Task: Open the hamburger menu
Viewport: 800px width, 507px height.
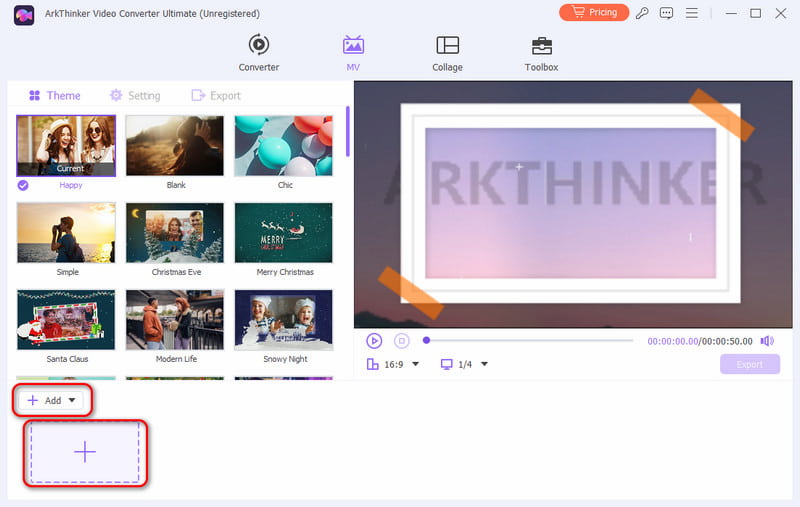Action: (691, 13)
